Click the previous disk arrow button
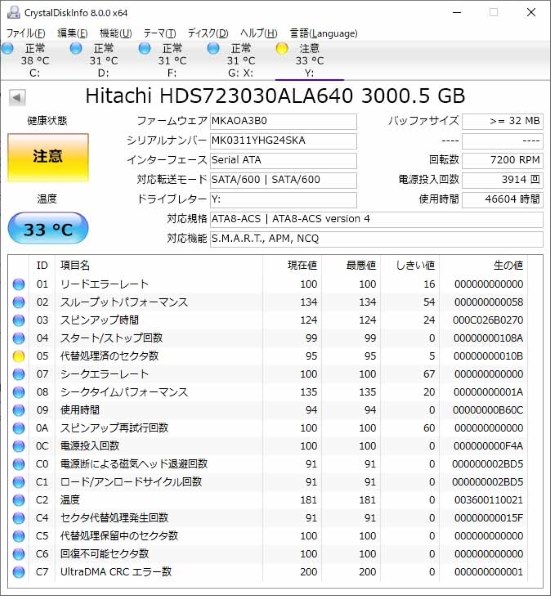551x596 pixels. click(17, 98)
